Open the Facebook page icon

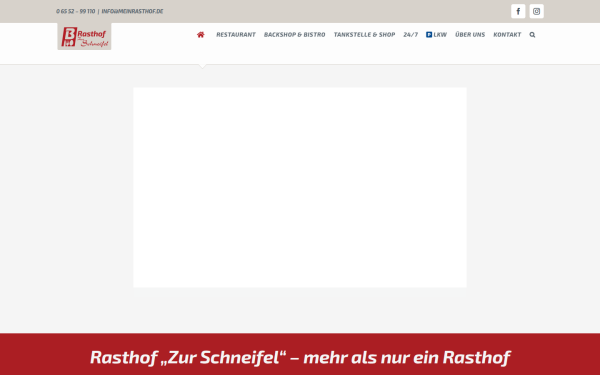(x=518, y=11)
